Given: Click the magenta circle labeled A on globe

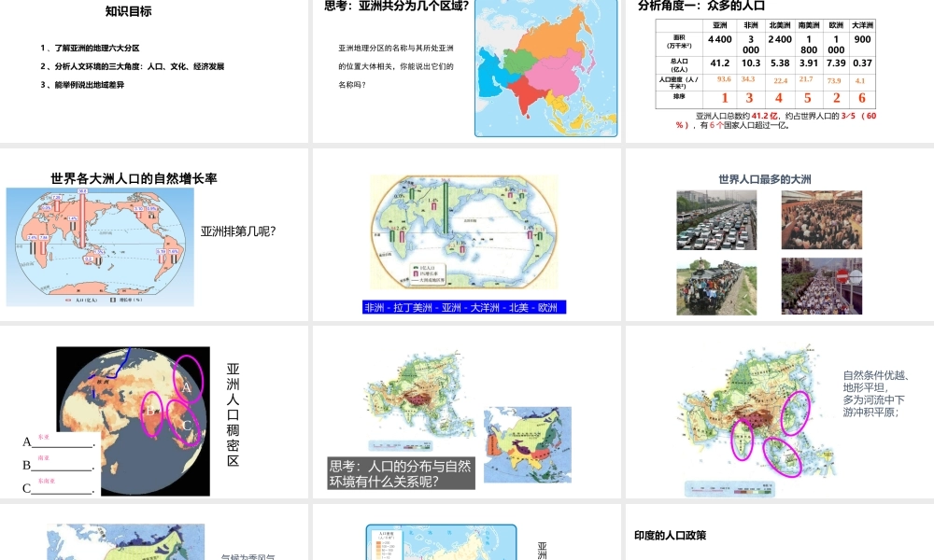Looking at the screenshot, I should coord(189,380).
